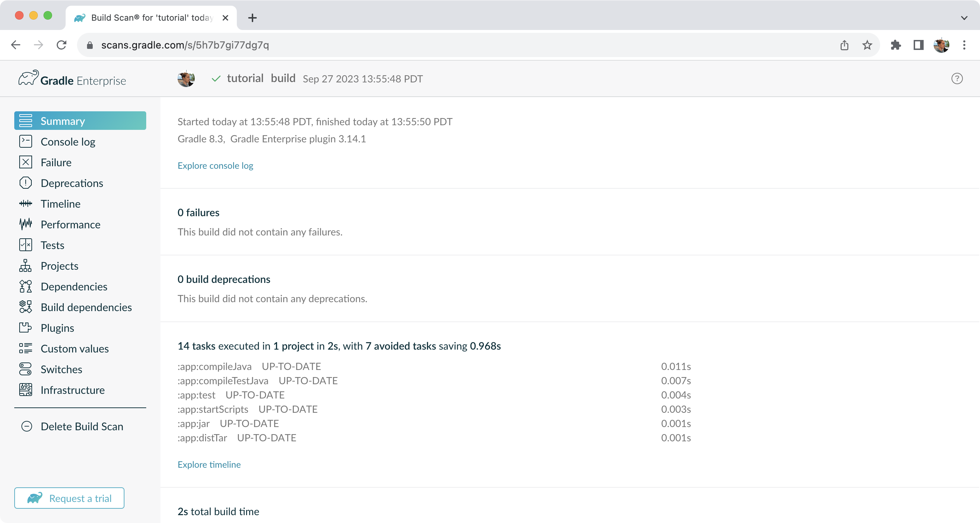This screenshot has height=523, width=980.
Task: Click the Timeline waveform icon
Action: coord(25,204)
